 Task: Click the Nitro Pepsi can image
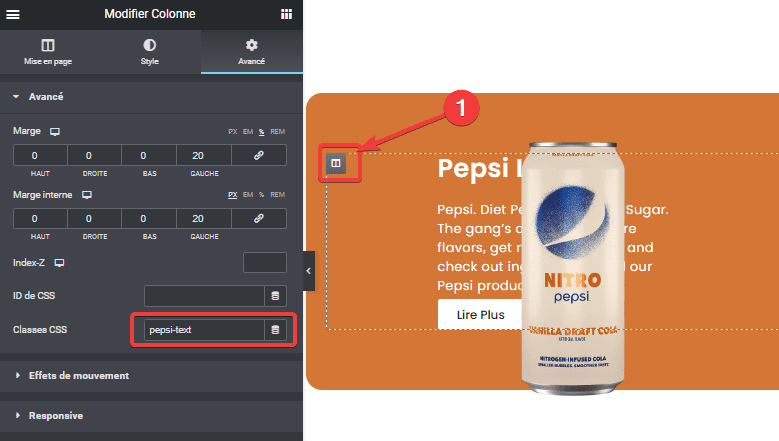[573, 268]
